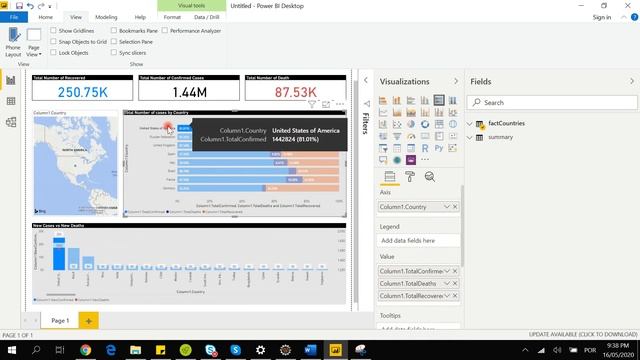Toggle Performance Analyzer checkbox

point(165,31)
